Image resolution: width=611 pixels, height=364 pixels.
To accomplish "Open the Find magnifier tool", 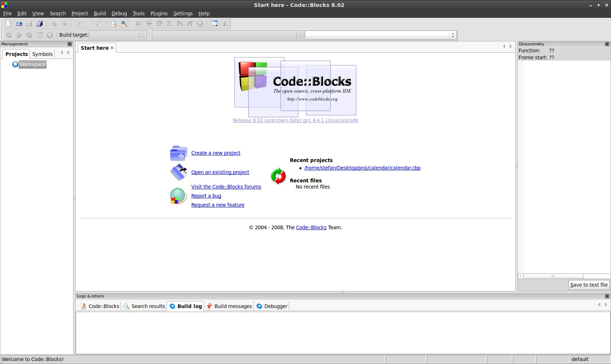I will click(x=113, y=24).
